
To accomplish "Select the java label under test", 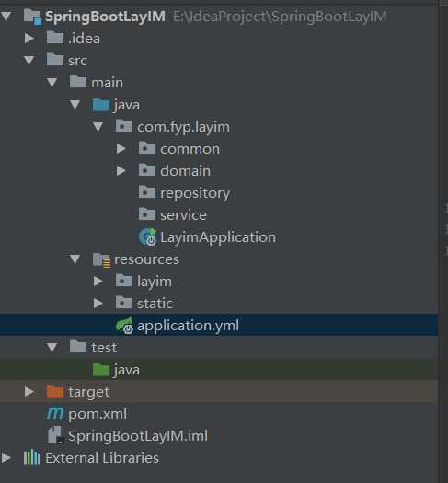I will 127,370.
